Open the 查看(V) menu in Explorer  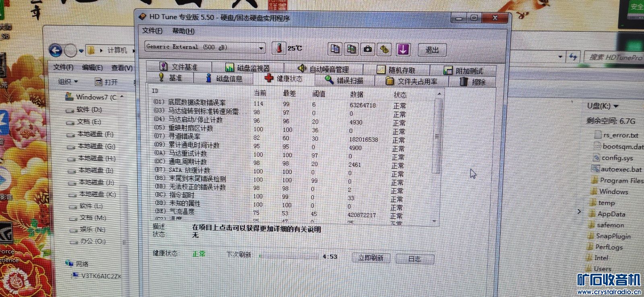122,68
